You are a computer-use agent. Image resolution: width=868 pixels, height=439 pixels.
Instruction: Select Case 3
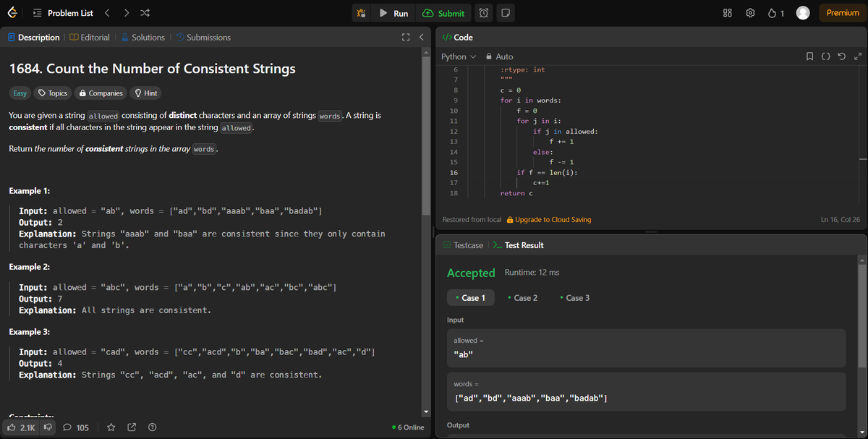(x=574, y=298)
